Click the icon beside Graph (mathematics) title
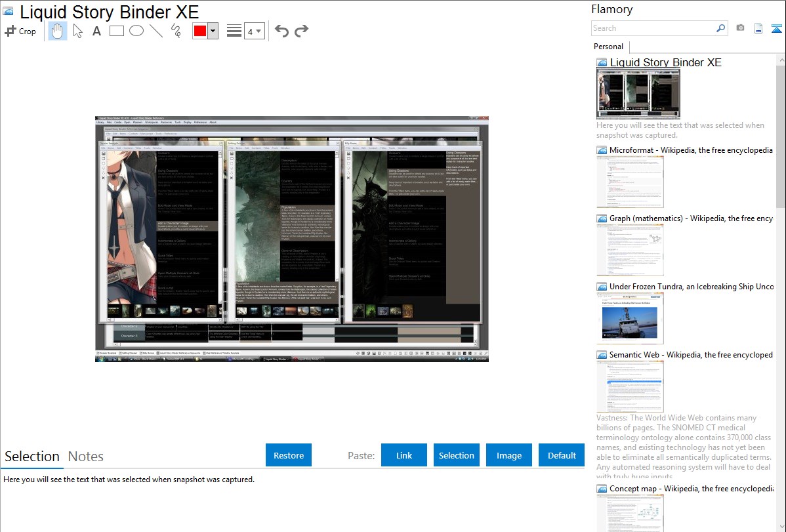Viewport: 786px width, 532px height. pyautogui.click(x=602, y=218)
